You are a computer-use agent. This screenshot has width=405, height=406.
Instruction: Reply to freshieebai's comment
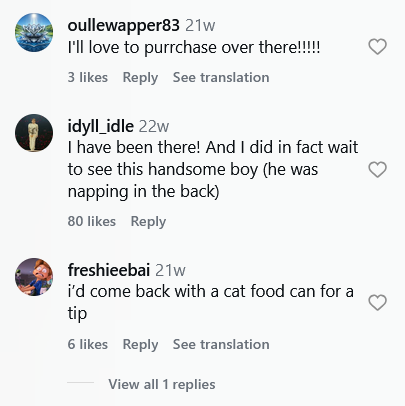140,344
